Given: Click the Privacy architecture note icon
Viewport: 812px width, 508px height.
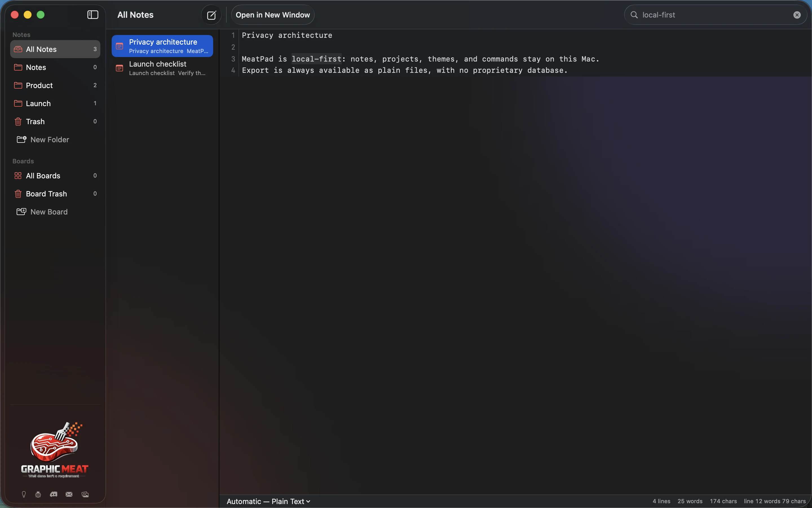Looking at the screenshot, I should click(120, 46).
